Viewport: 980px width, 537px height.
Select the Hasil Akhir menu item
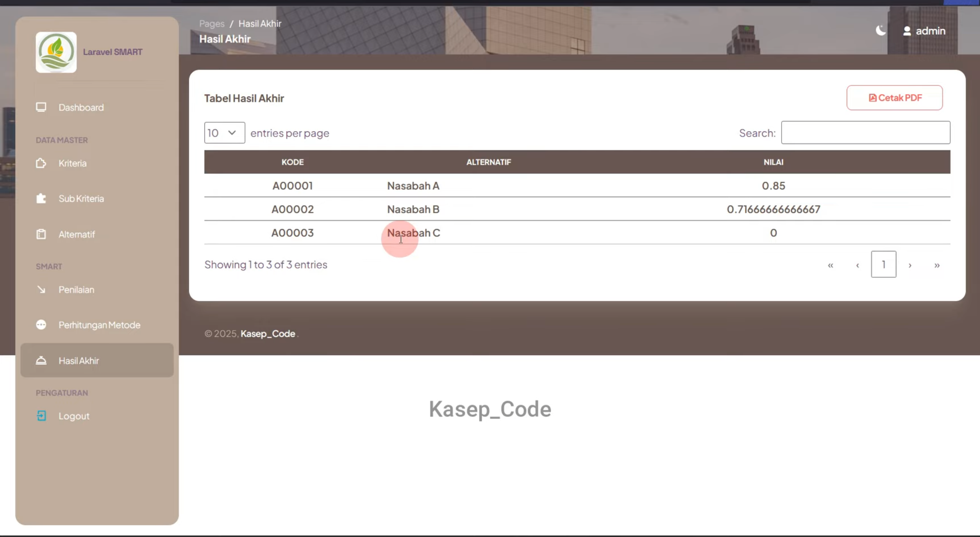97,360
